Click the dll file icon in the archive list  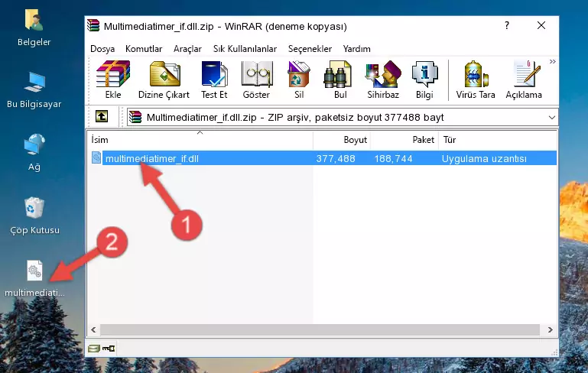pyautogui.click(x=96, y=157)
